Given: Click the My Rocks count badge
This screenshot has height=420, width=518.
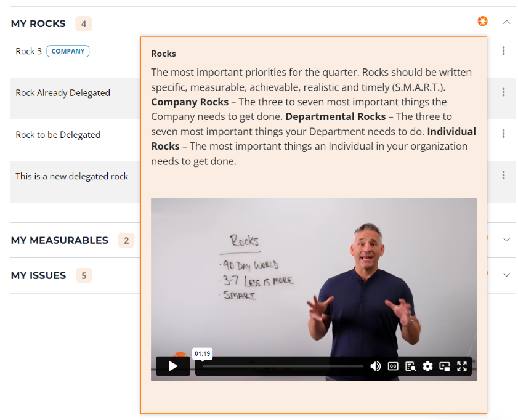Looking at the screenshot, I should [84, 24].
